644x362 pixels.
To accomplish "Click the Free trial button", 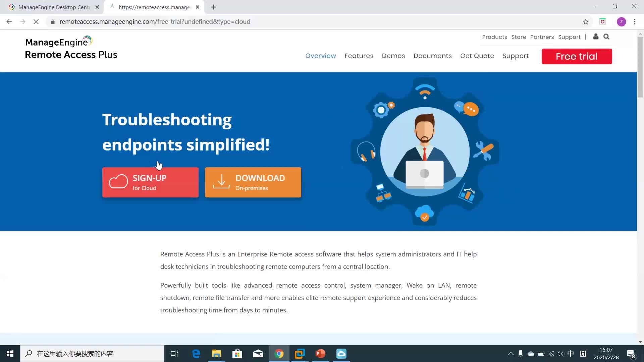I will pyautogui.click(x=576, y=56).
